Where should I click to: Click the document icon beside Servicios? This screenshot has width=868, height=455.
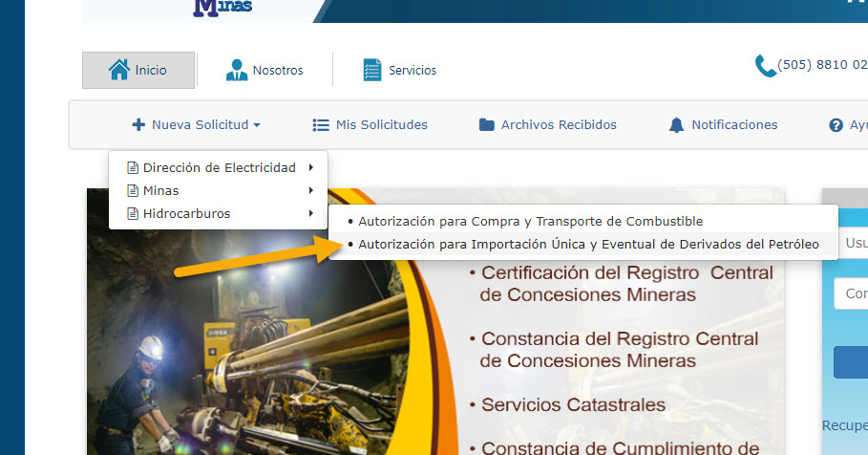point(372,70)
